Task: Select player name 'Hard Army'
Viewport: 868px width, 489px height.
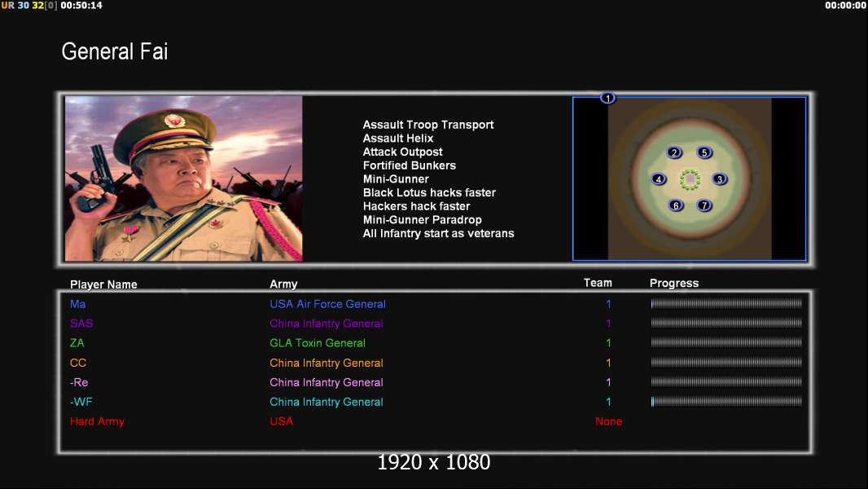Action: (97, 421)
